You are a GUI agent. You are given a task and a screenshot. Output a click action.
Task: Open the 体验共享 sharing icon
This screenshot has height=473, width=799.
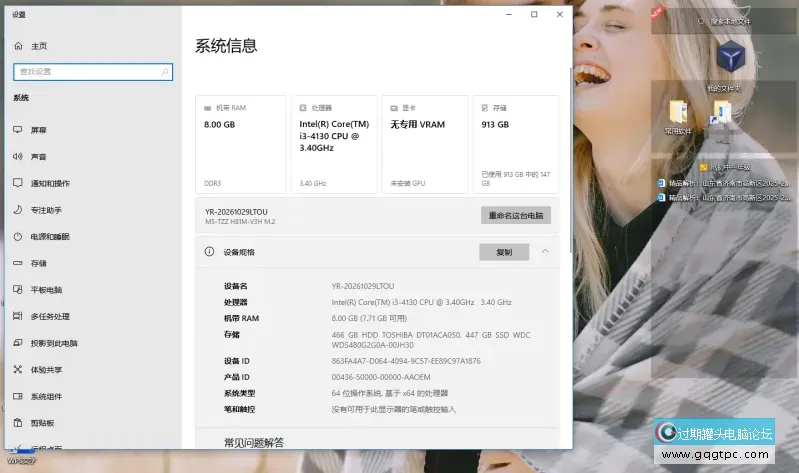pos(18,369)
